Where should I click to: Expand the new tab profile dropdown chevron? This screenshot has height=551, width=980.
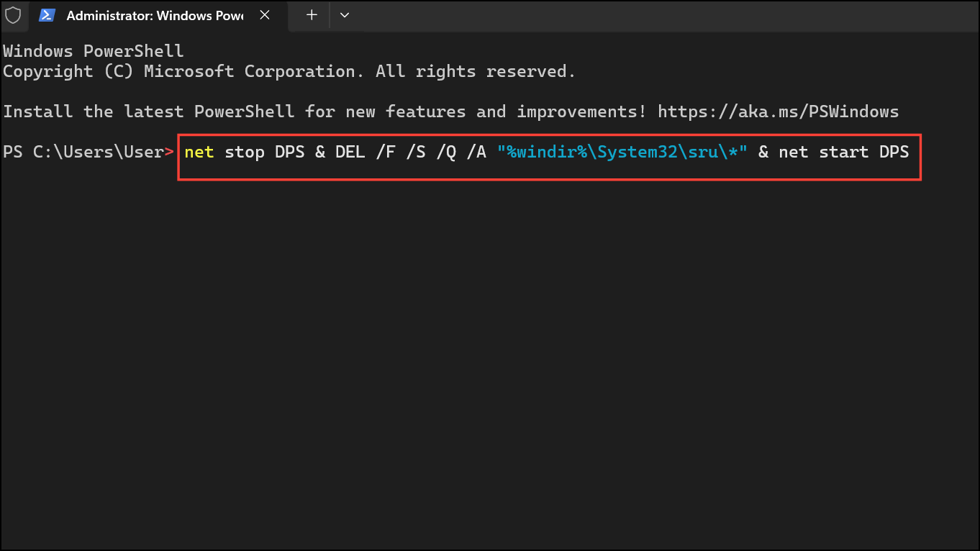tap(345, 15)
